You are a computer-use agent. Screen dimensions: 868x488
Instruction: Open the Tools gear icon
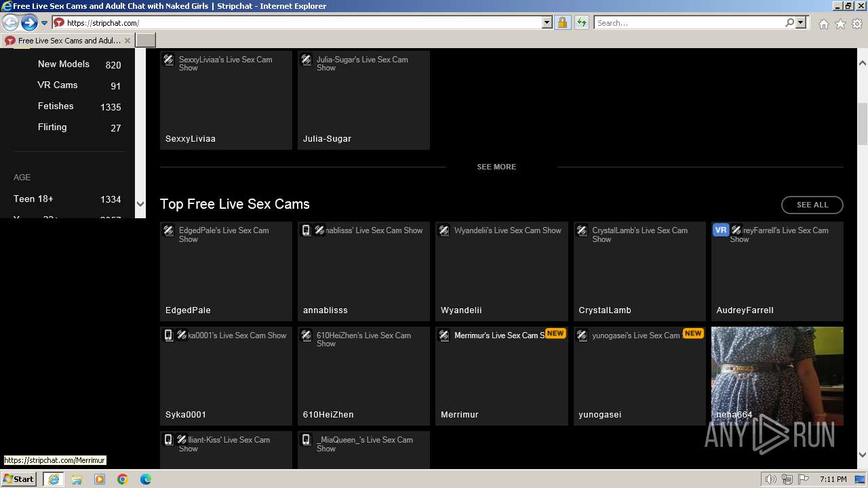857,23
